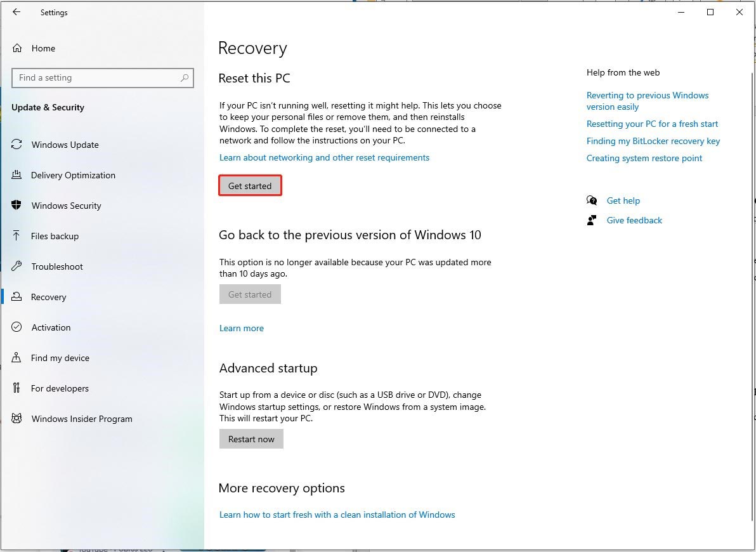Viewport: 756px width, 552px height.
Task: Click the Get help chat icon
Action: (x=592, y=200)
